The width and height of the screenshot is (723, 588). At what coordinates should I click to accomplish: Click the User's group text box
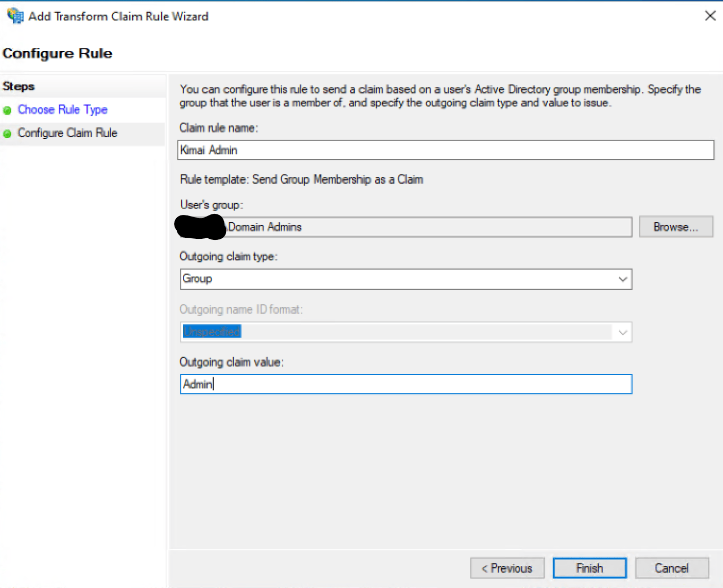[406, 227]
